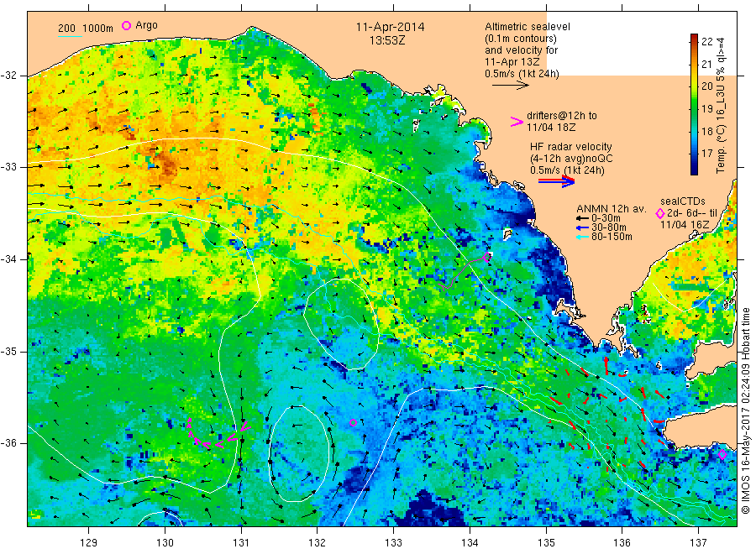Screen dimensions: 756x554
Task: Click the '11/04 16Z' sealCTD time text
Action: point(684,225)
